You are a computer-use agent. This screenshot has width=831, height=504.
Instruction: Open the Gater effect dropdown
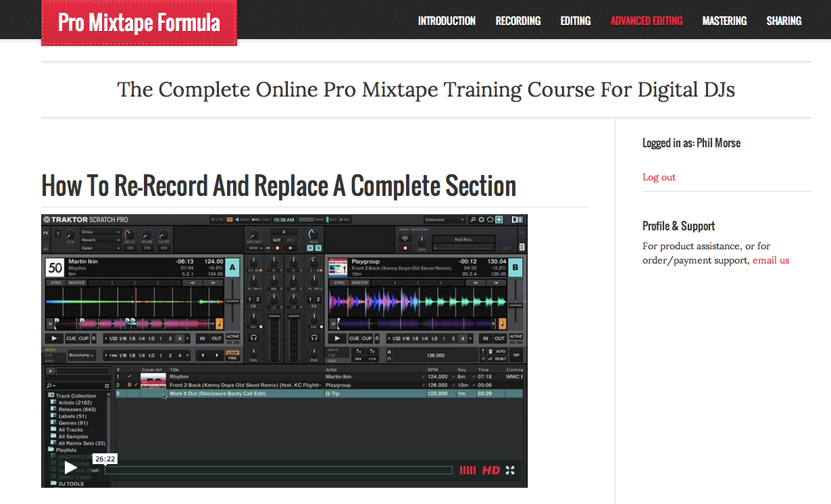pos(100,248)
